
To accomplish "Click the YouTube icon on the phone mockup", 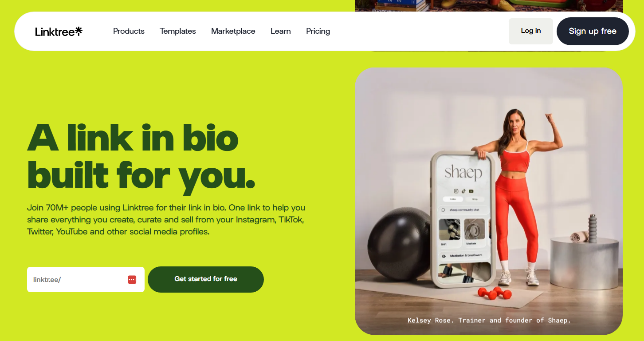I will [x=471, y=191].
